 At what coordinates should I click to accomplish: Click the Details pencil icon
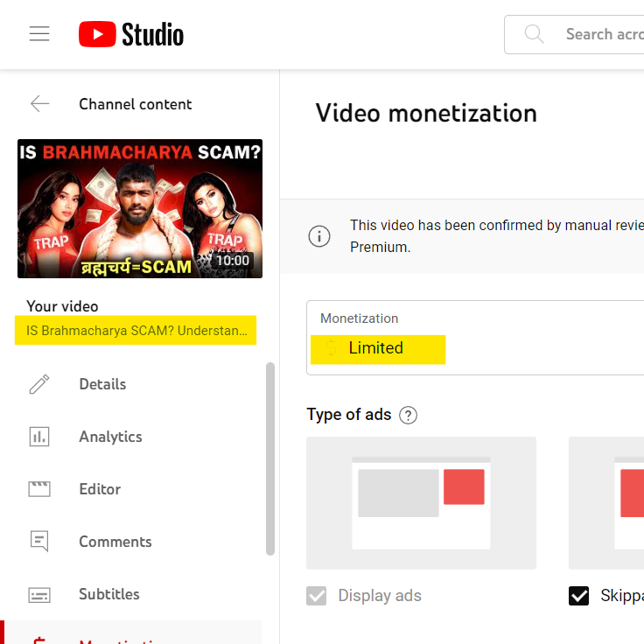click(x=39, y=384)
